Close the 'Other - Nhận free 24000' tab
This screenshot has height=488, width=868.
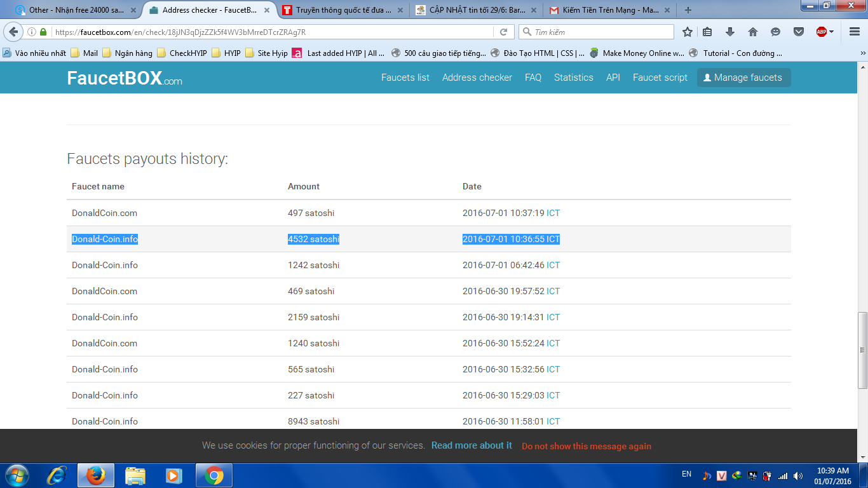coord(132,10)
